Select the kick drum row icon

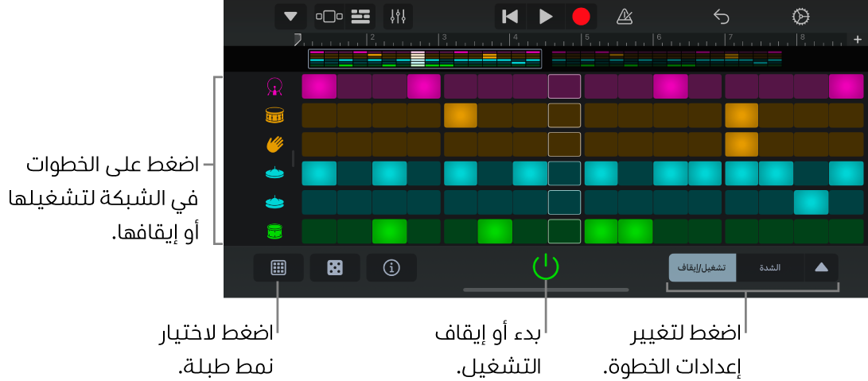coord(274,87)
